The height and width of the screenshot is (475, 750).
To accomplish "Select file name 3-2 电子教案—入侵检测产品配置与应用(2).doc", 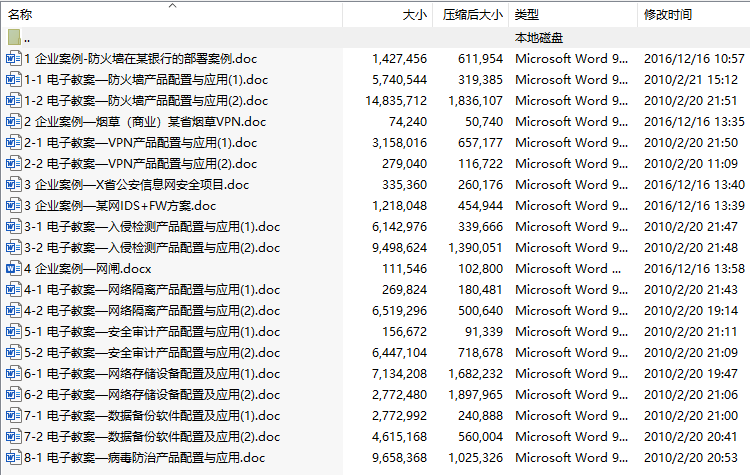I will 152,248.
